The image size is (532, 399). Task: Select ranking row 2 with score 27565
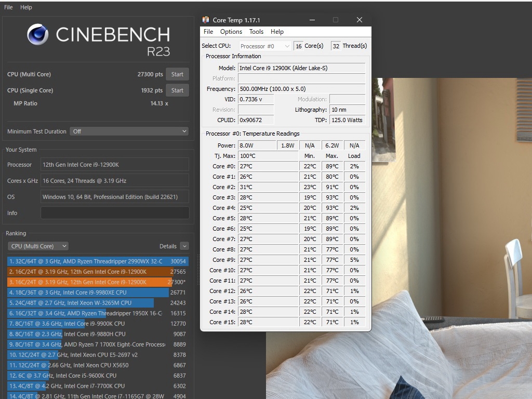[98, 271]
